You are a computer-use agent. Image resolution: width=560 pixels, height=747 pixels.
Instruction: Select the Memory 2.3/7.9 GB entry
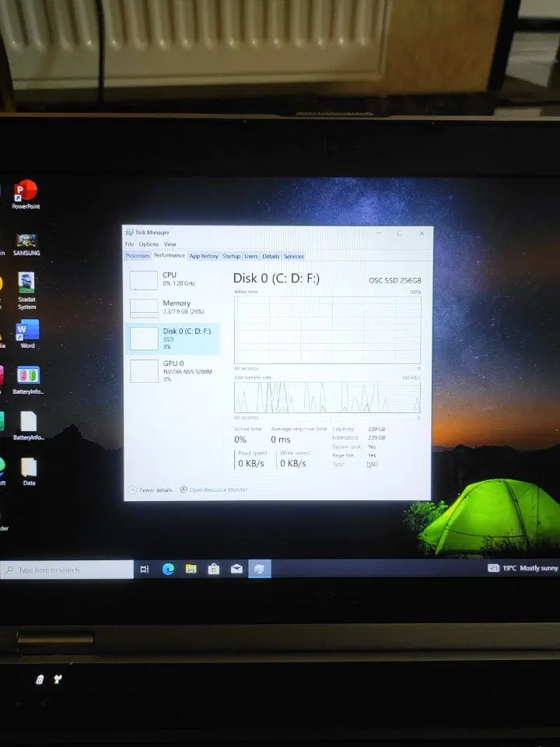click(173, 308)
